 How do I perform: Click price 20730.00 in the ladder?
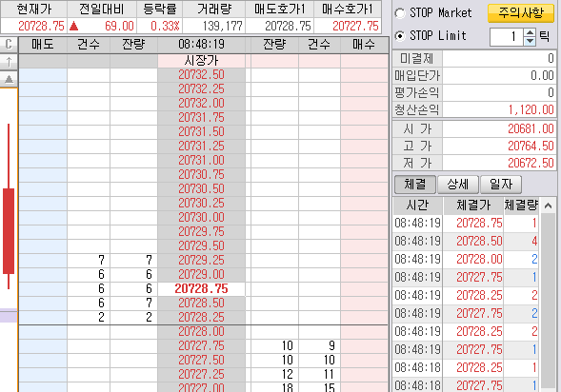pos(201,218)
